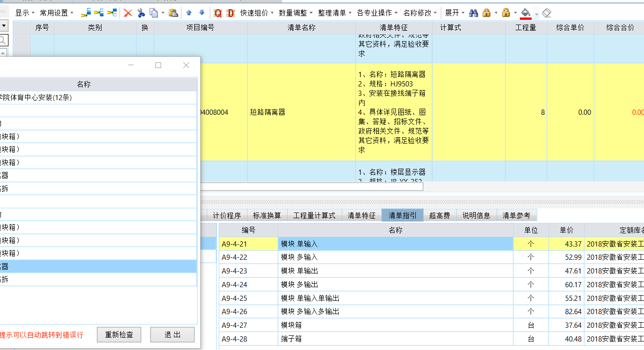The width and height of the screenshot is (644, 350).
Task: Click the red D toolbar icon
Action: coord(231,13)
